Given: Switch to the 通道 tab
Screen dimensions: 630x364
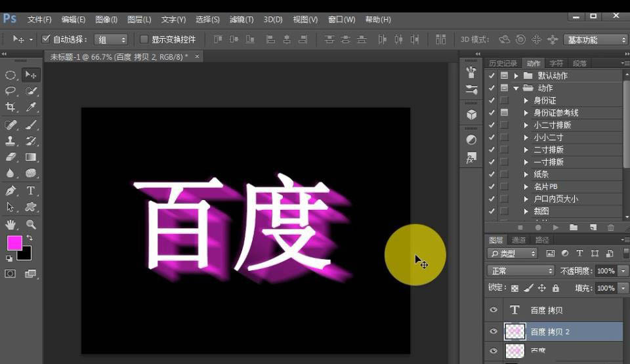Looking at the screenshot, I should (x=518, y=240).
